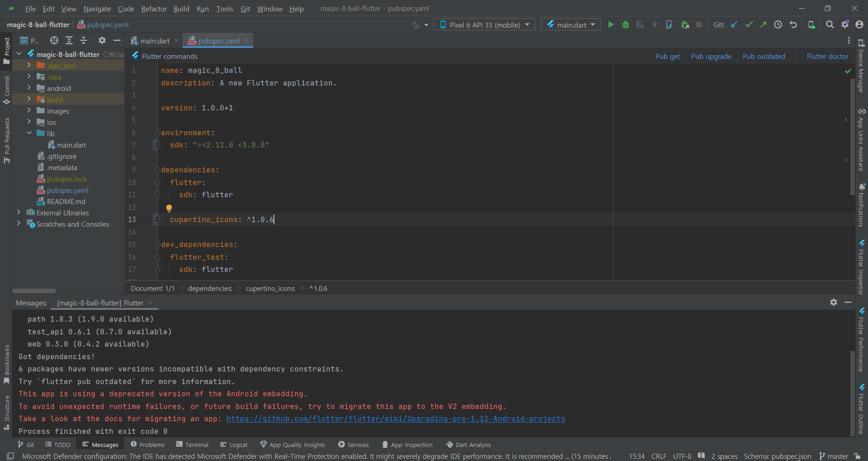Commit changes with Git checkmark icon
The width and height of the screenshot is (868, 461).
749,25
